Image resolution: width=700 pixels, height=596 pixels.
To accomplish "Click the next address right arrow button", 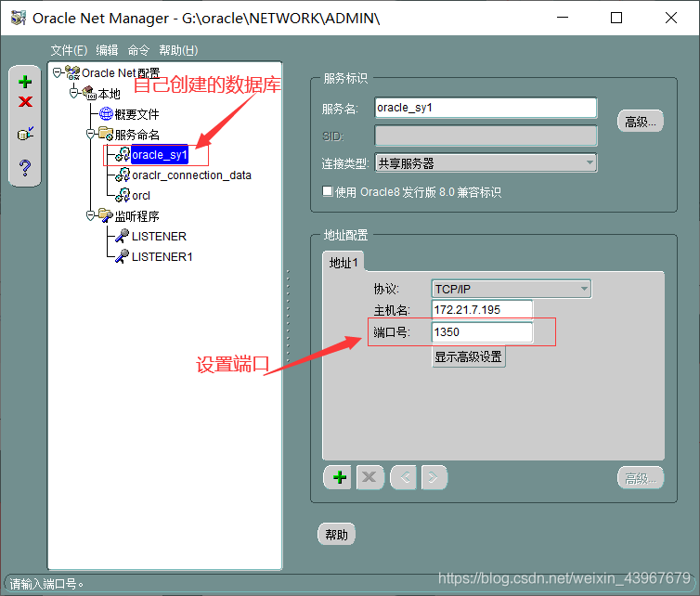I will click(x=434, y=477).
